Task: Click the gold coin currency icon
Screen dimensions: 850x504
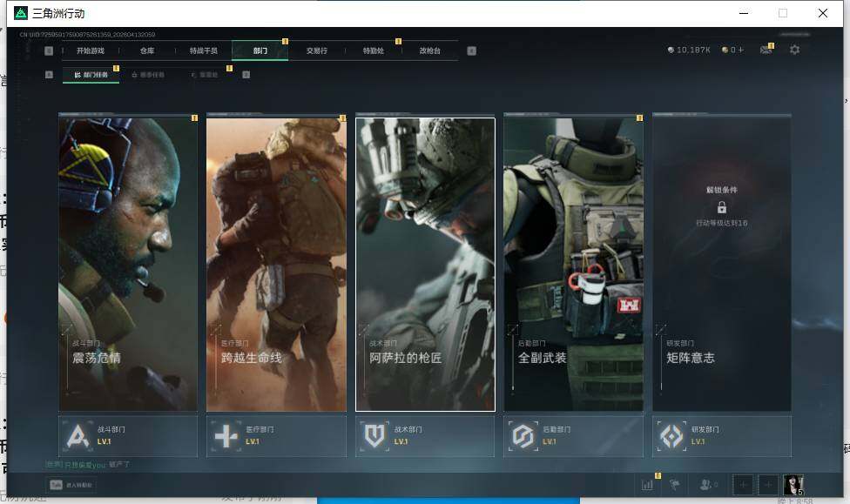Action: 725,50
